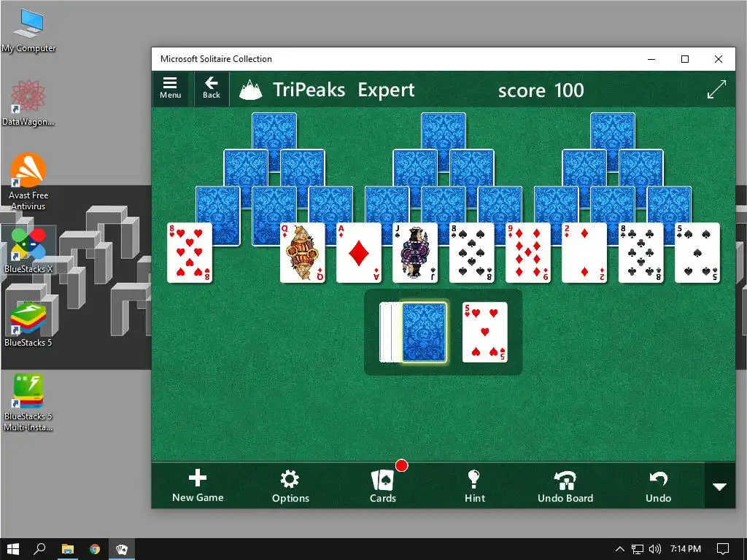Launch BlueStacks 5 desktop shortcut
Viewport: 747px width, 560px height.
coord(28,324)
